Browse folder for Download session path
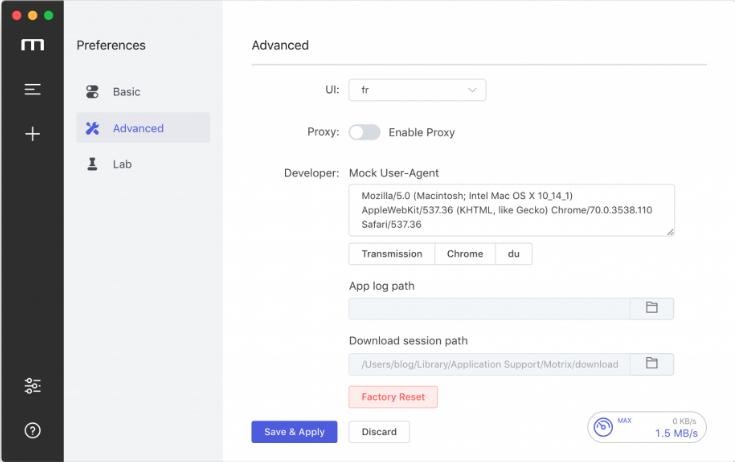This screenshot has width=735, height=462. point(651,363)
